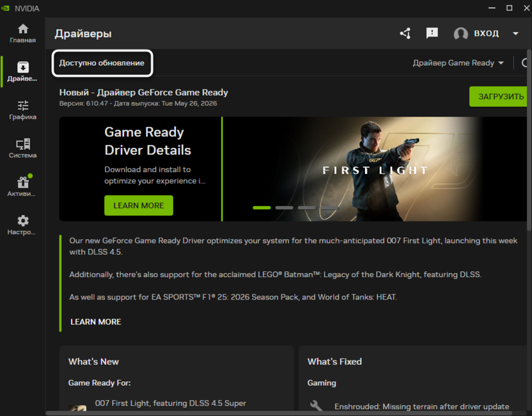Open the Графика settings section
The width and height of the screenshot is (532, 416).
pyautogui.click(x=23, y=110)
